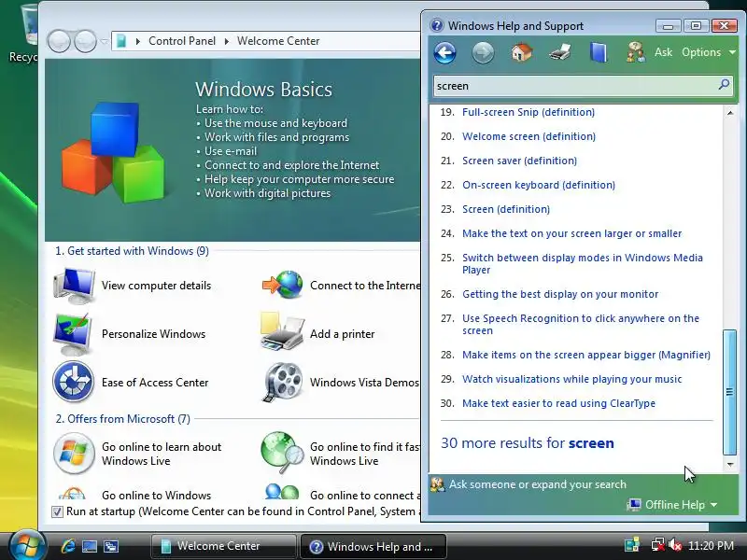Click Connect to the Internet globe icon
747x560 pixels.
[x=282, y=285]
